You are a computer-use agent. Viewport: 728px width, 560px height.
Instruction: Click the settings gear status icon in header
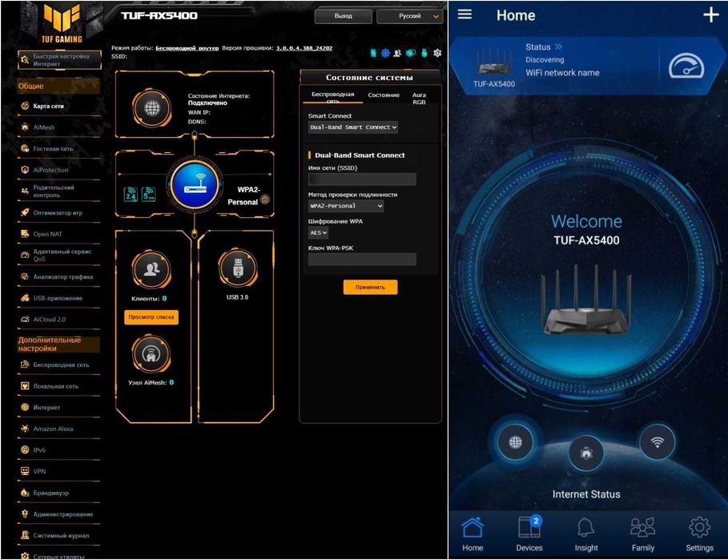(x=437, y=53)
